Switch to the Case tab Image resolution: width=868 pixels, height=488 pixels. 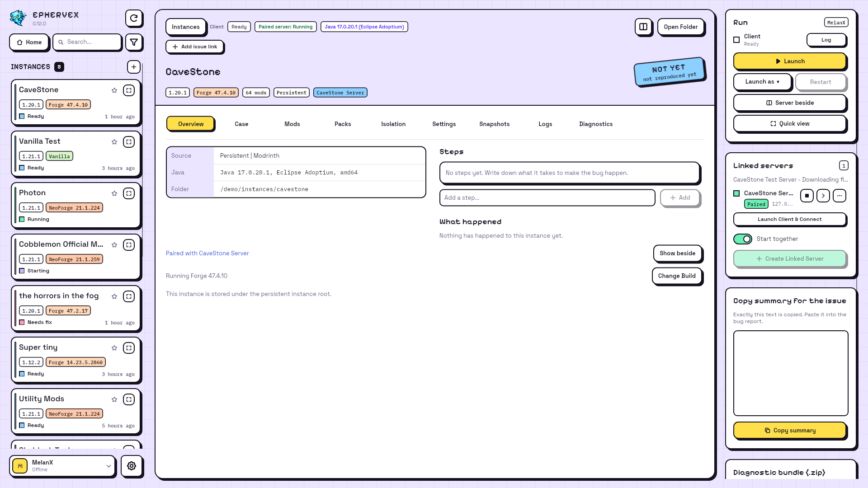pos(241,124)
